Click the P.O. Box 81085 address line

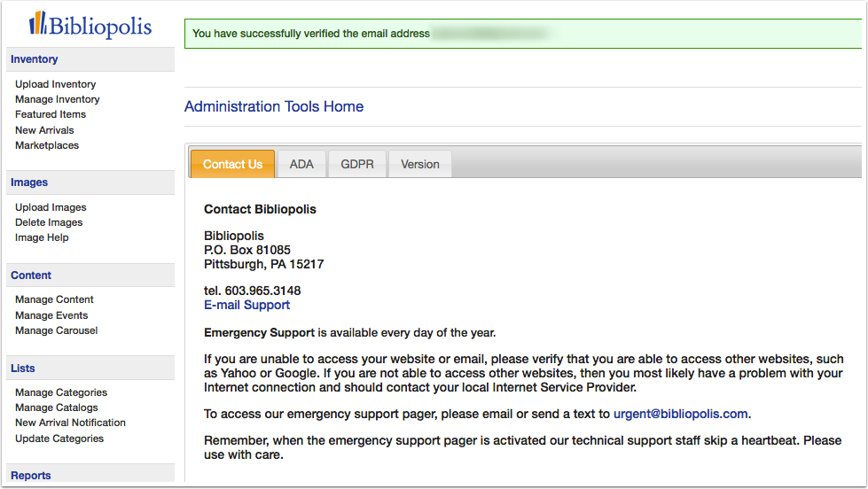click(x=247, y=250)
